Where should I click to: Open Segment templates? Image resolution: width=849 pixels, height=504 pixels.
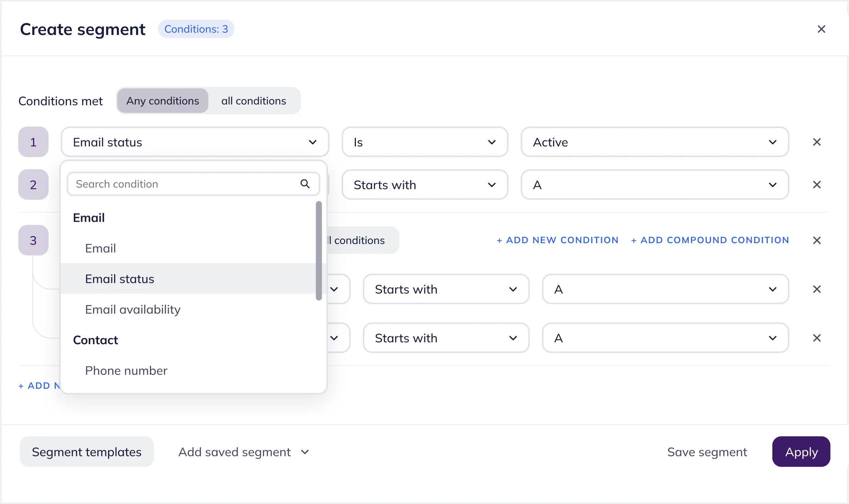coord(86,452)
